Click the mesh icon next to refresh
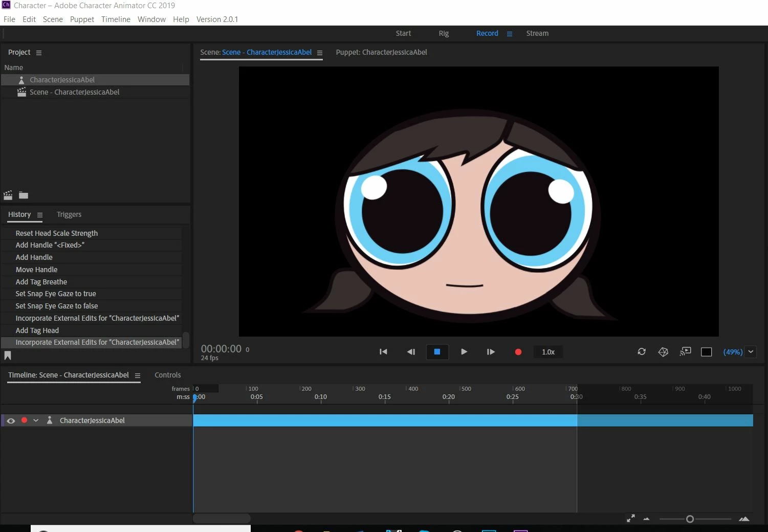This screenshot has width=768, height=532. 663,352
